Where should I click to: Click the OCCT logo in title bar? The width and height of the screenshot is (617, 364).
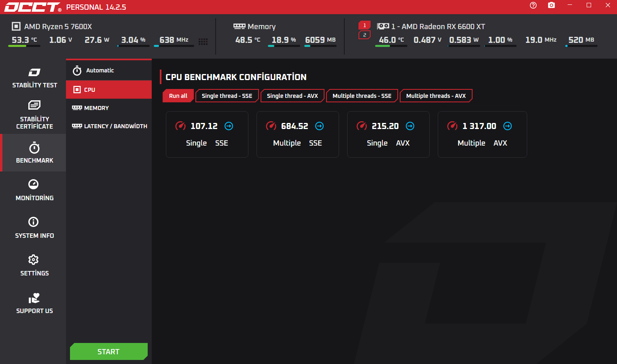pyautogui.click(x=33, y=7)
